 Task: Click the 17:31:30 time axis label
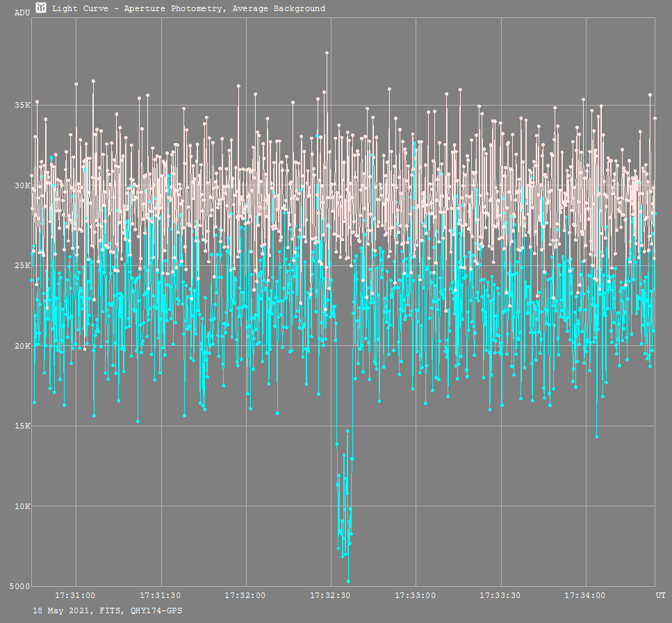(161, 596)
